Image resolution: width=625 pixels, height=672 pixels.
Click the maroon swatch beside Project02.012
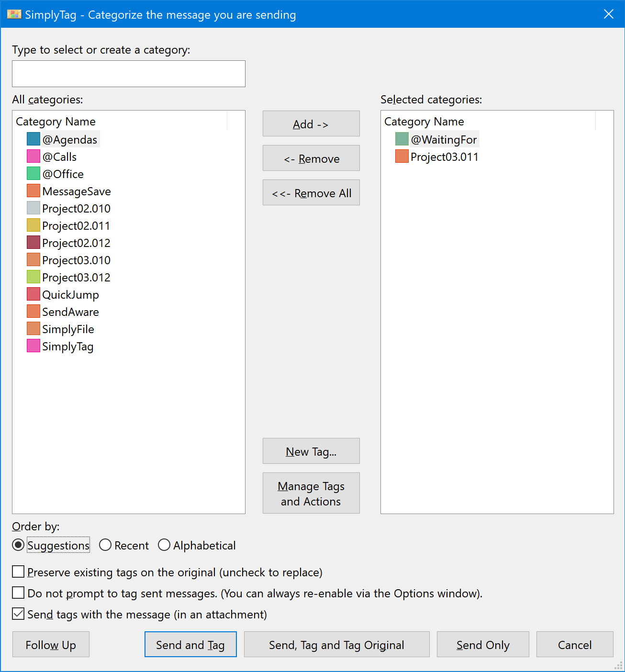[33, 243]
